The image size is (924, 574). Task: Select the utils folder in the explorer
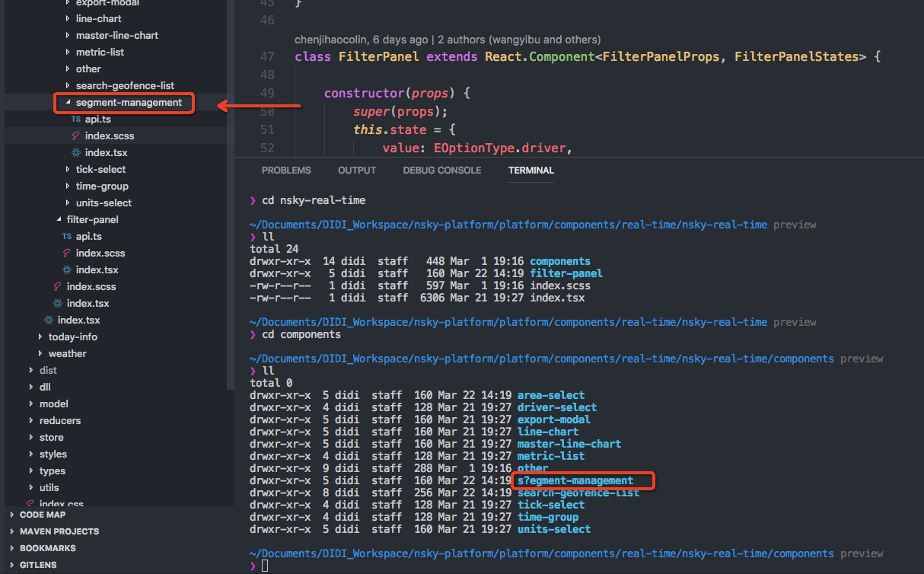click(49, 488)
